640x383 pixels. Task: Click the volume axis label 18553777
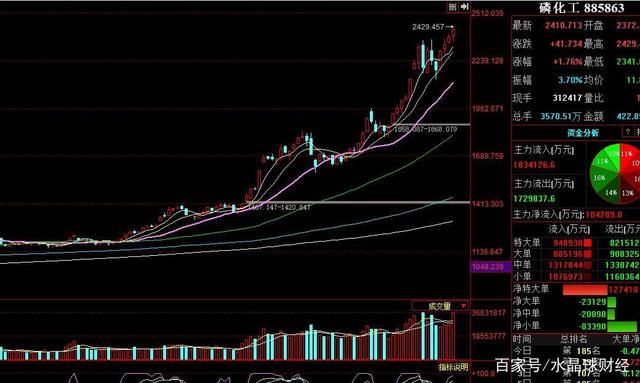pyautogui.click(x=489, y=336)
